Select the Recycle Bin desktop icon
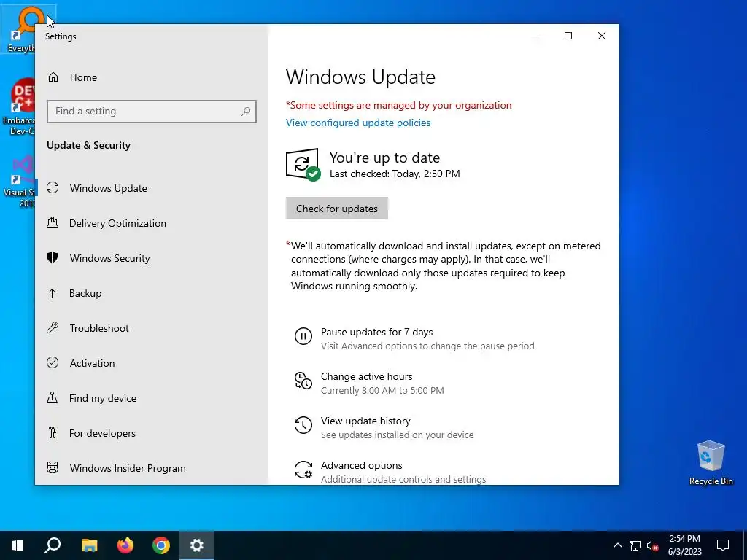This screenshot has width=747, height=560. point(711,463)
